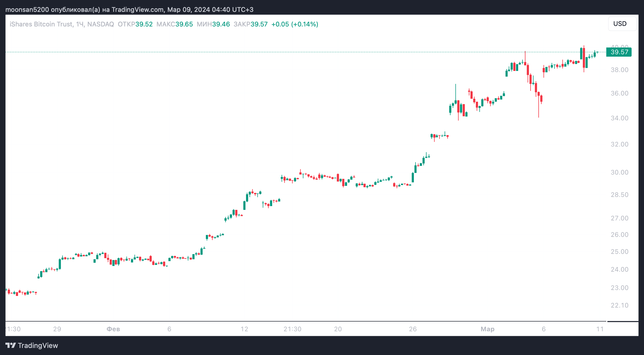Click the 11 date label on time axis
This screenshot has height=355, width=644.
(600, 329)
